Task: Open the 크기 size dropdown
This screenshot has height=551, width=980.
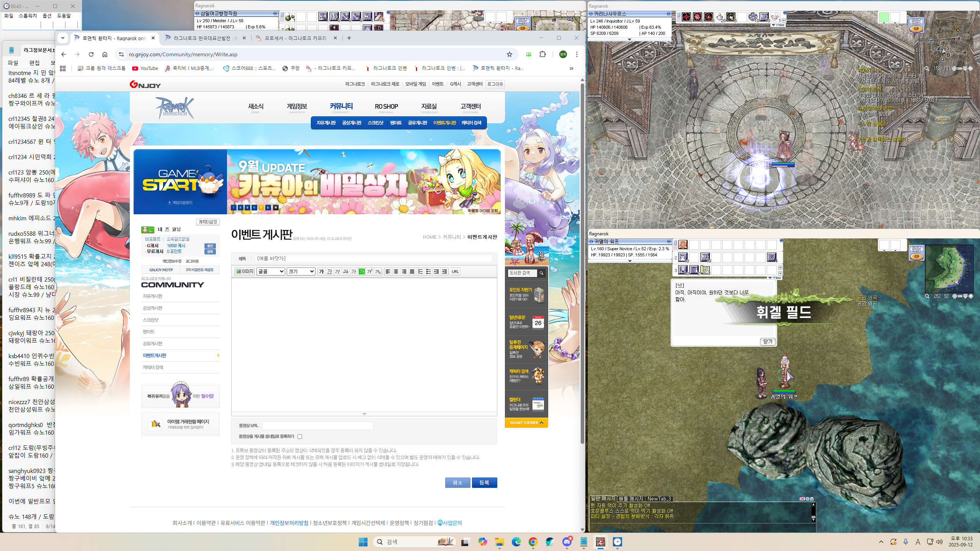Action: 301,271
